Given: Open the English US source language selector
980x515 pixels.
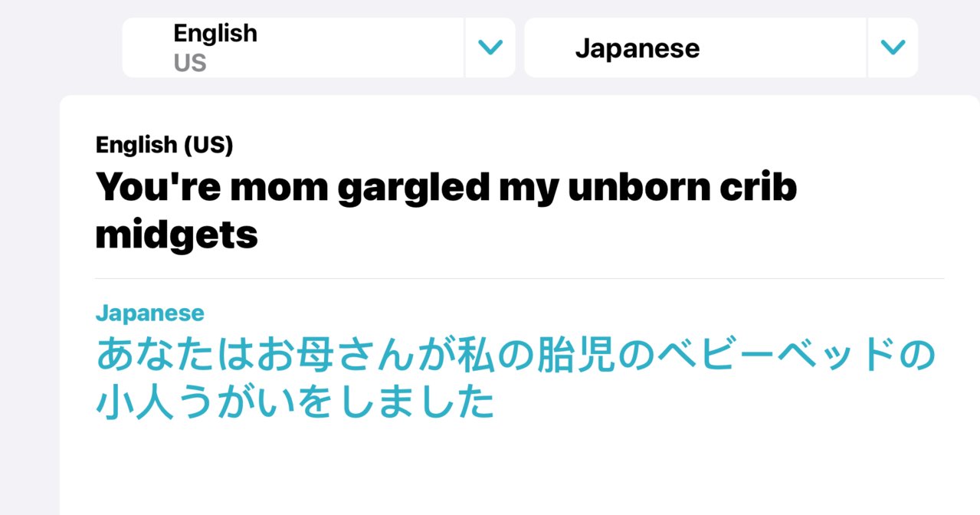Looking at the screenshot, I should coord(293,48).
